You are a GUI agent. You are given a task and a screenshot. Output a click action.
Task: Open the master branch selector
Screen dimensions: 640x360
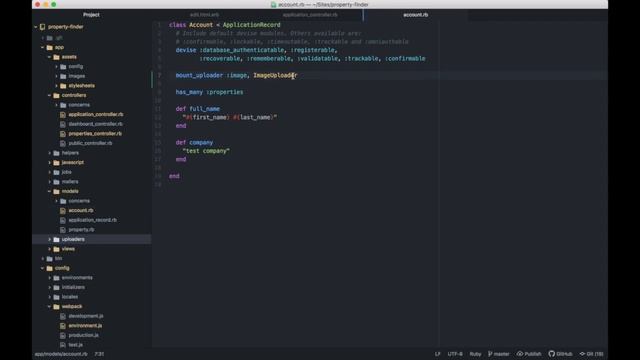(x=499, y=354)
